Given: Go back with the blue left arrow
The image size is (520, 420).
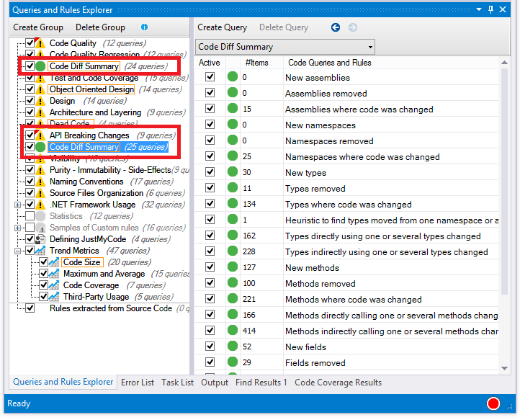Looking at the screenshot, I should [336, 27].
